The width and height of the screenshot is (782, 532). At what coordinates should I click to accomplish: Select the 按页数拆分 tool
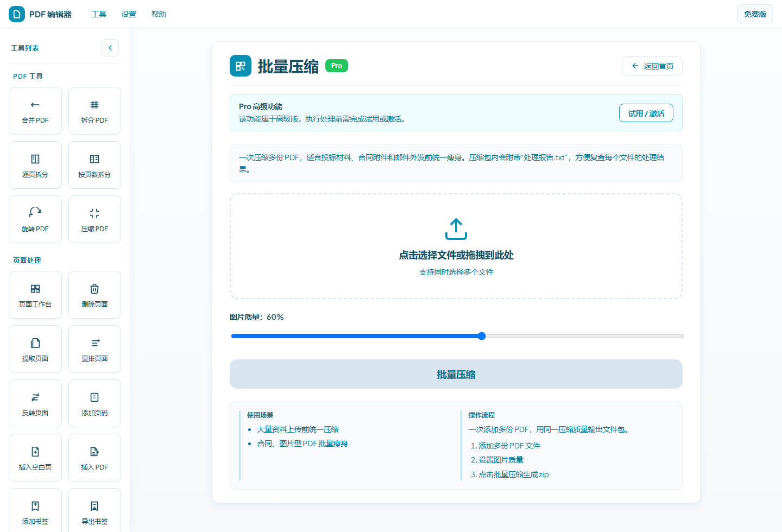[94, 165]
